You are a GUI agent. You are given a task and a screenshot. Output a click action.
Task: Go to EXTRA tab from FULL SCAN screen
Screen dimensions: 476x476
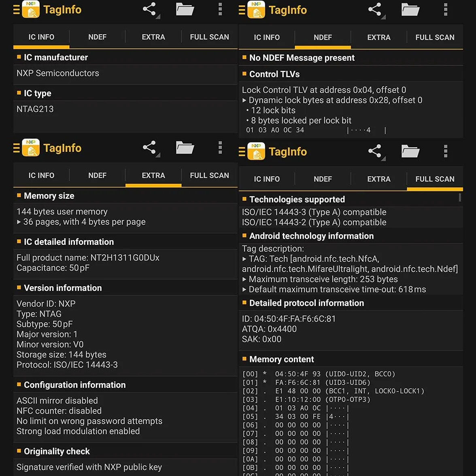click(x=379, y=179)
